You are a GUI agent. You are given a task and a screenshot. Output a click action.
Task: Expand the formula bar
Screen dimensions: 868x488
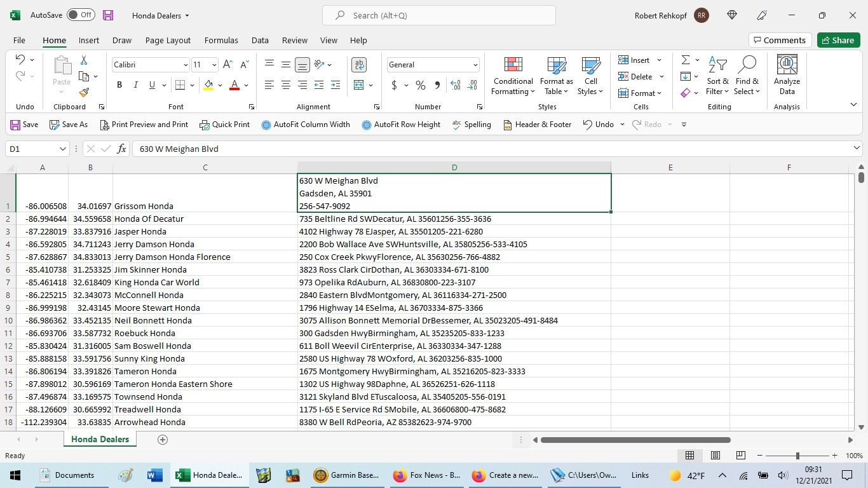[857, 149]
